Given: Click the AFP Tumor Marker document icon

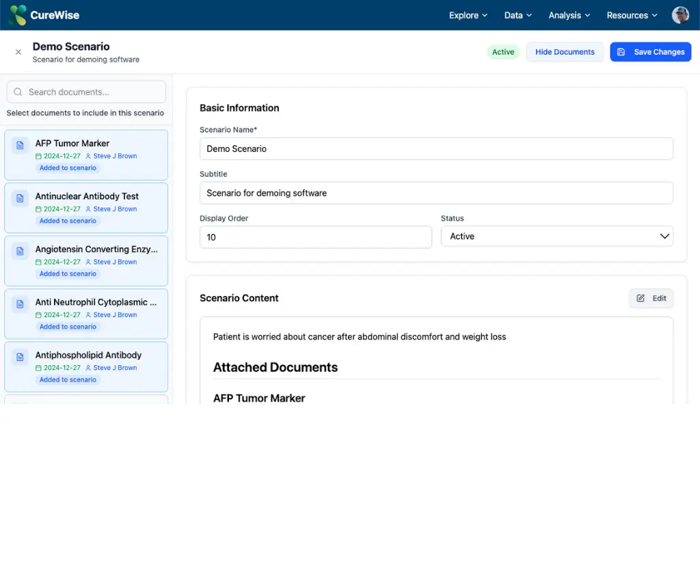Looking at the screenshot, I should (20, 146).
